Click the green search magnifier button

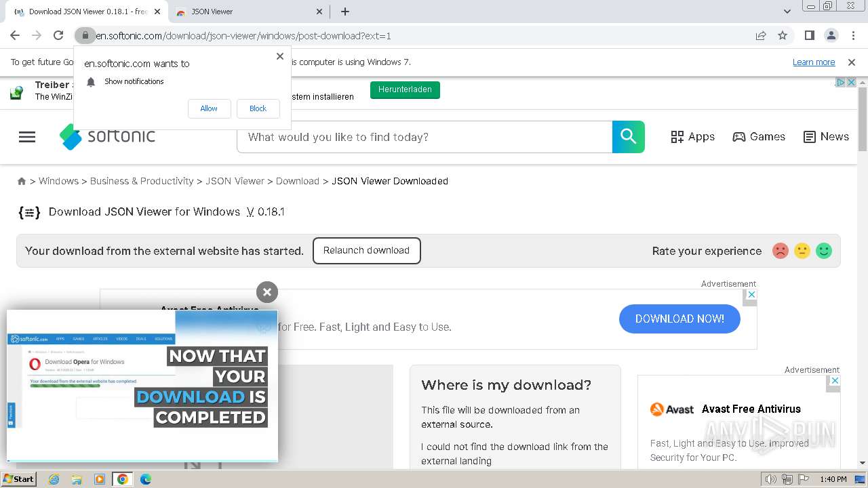click(629, 137)
